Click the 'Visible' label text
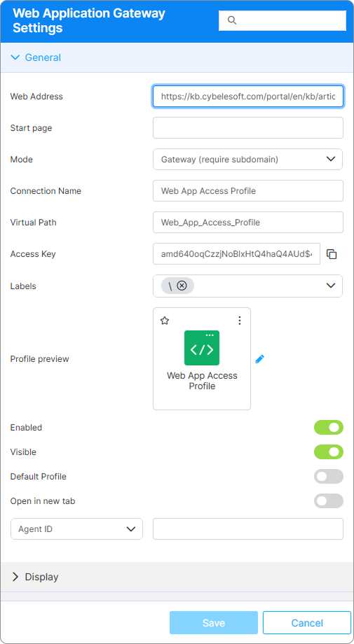Image resolution: width=354 pixels, height=644 pixels. pyautogui.click(x=23, y=451)
